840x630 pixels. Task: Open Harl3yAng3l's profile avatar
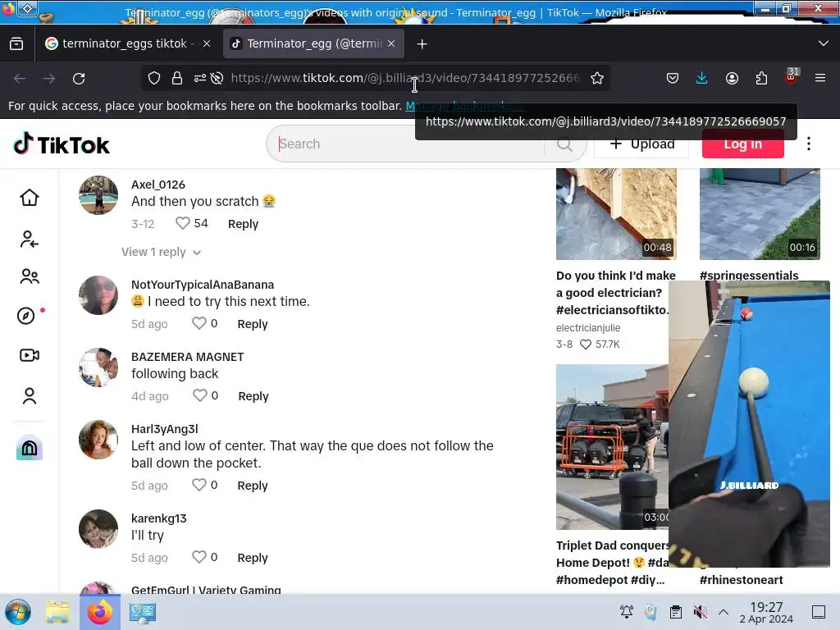98,440
